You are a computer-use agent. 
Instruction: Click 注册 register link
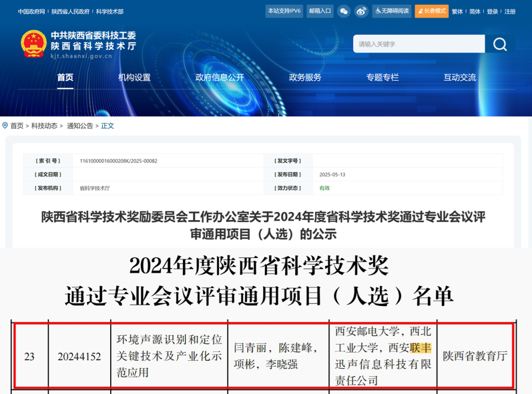510,11
